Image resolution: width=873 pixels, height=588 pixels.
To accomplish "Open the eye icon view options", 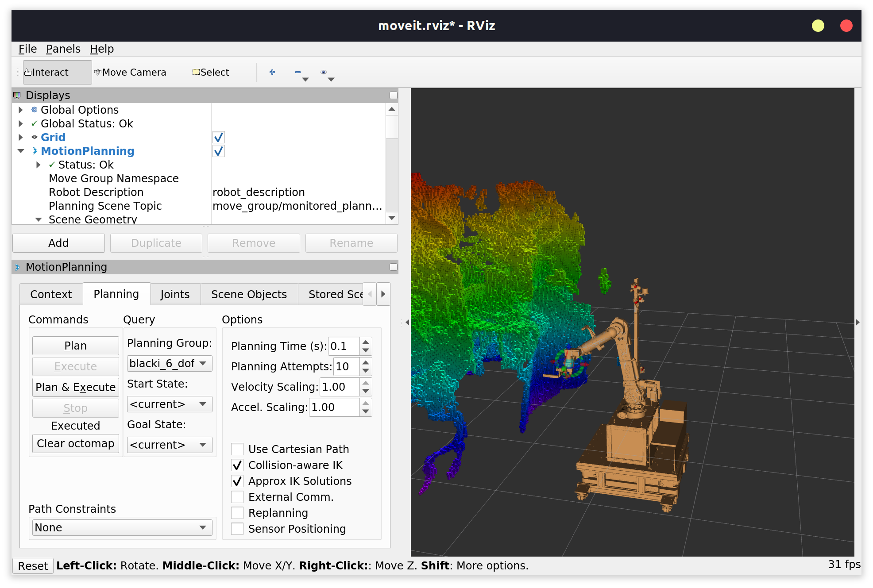I will click(324, 72).
